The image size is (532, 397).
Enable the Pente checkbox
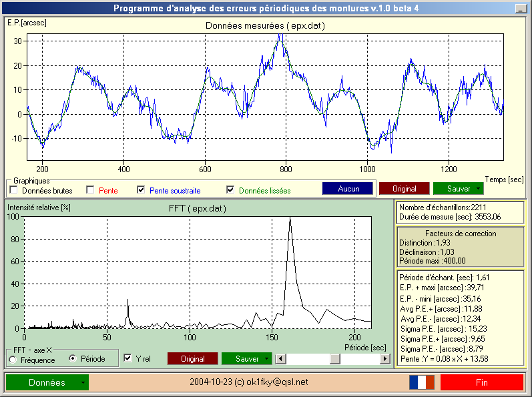(x=90, y=190)
